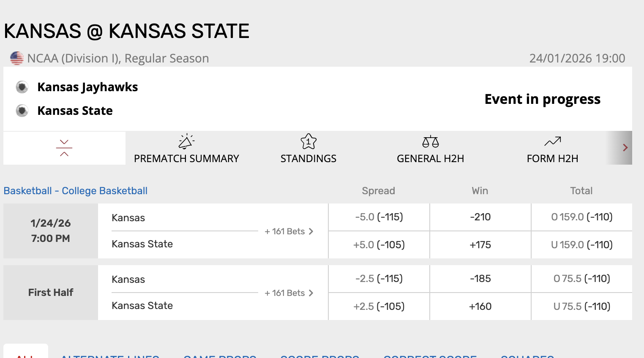Select Kansas State moneyline +175
The image size is (644, 358).
(x=480, y=245)
